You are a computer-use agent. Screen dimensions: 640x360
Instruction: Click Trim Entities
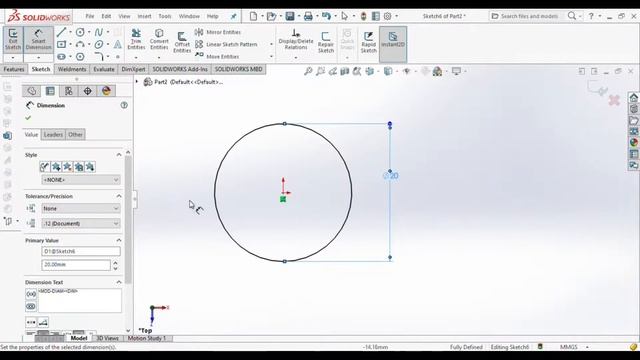coord(136,39)
